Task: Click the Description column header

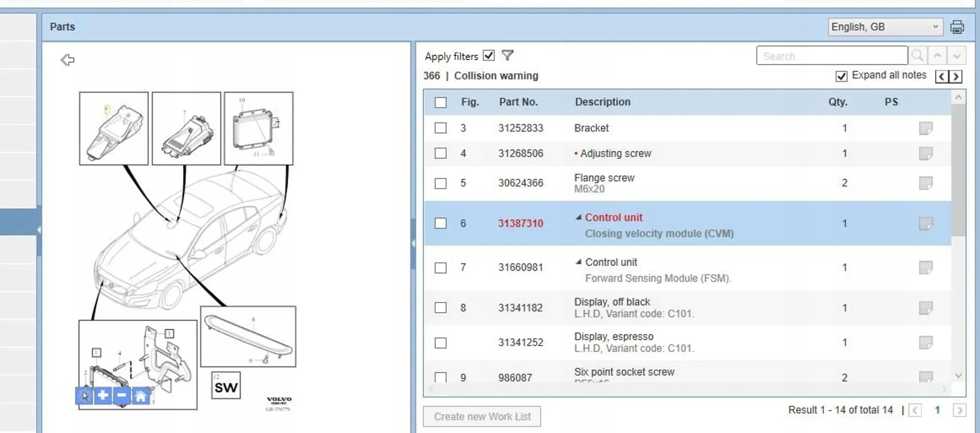Action: (x=603, y=102)
